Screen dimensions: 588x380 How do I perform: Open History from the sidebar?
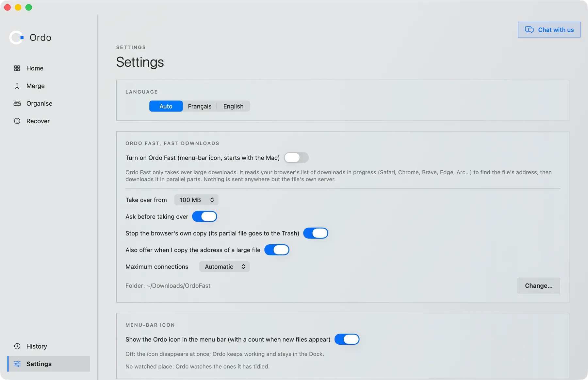point(49,346)
